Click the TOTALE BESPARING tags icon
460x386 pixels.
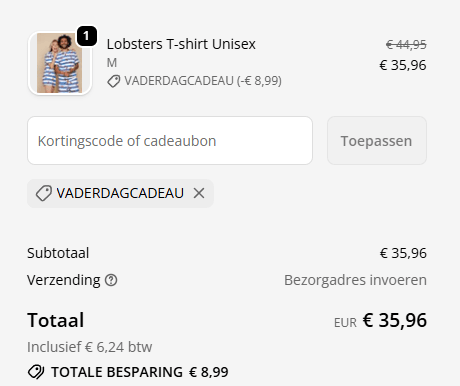point(36,372)
